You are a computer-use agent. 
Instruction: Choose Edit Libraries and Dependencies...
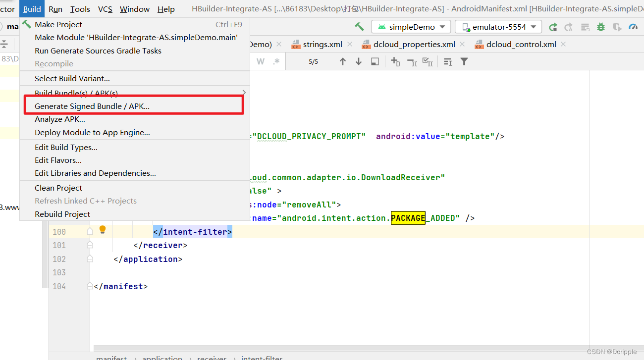[x=134, y=173]
